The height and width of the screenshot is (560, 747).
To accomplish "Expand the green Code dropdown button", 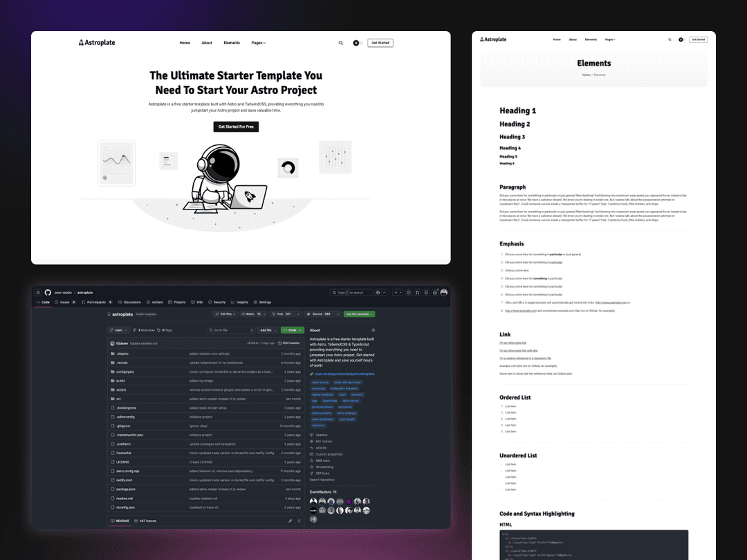I will coord(292,330).
